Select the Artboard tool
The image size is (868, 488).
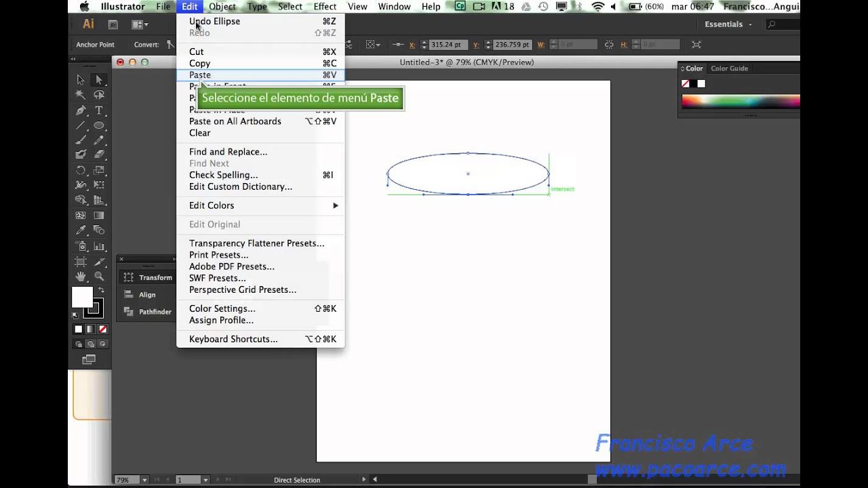(81, 261)
